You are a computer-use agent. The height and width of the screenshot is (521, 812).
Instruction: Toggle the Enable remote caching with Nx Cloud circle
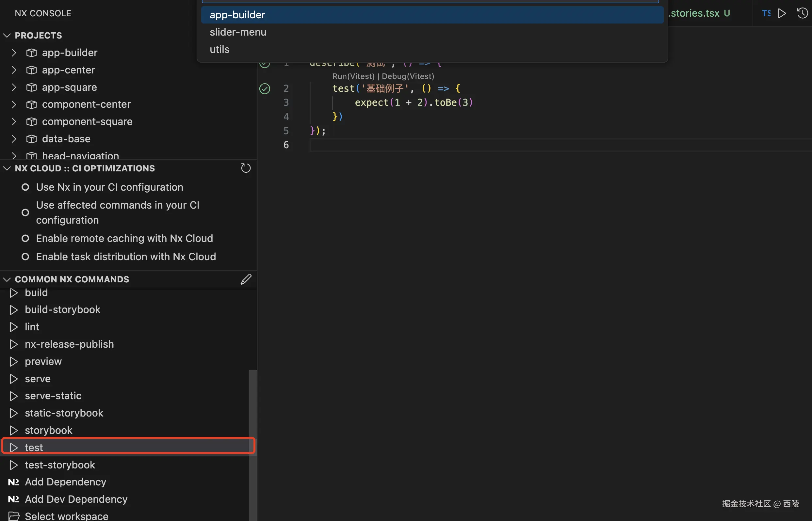point(25,239)
